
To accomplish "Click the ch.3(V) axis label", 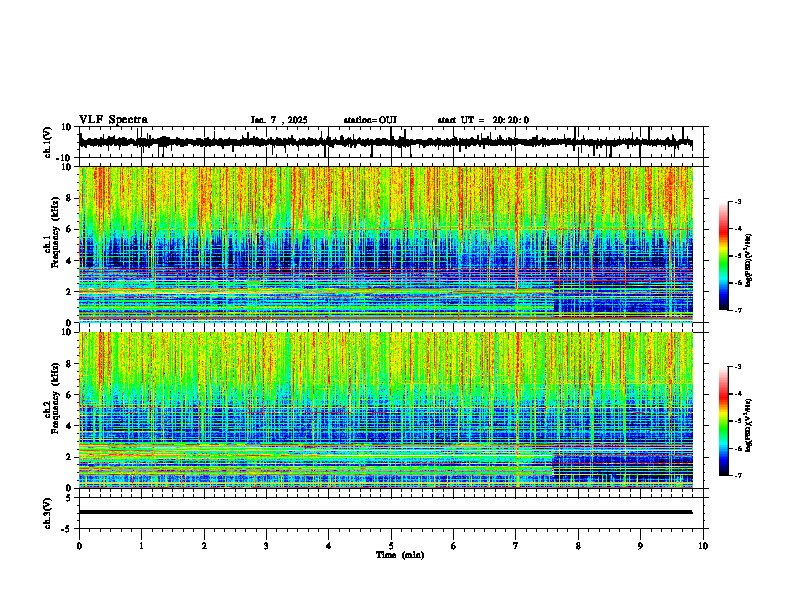I will point(47,514).
